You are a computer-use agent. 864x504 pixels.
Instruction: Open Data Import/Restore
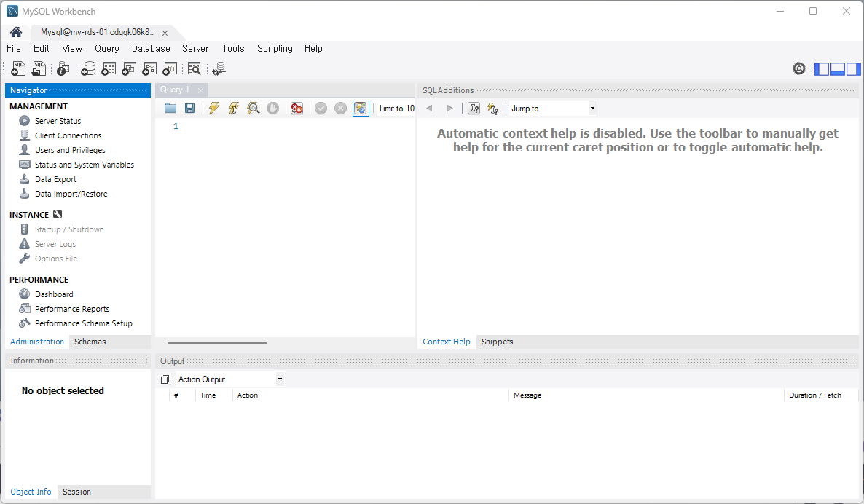71,194
